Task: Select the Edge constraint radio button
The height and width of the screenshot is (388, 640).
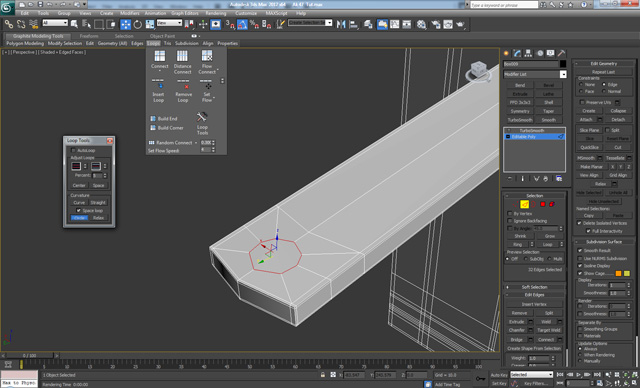Action: (x=604, y=84)
